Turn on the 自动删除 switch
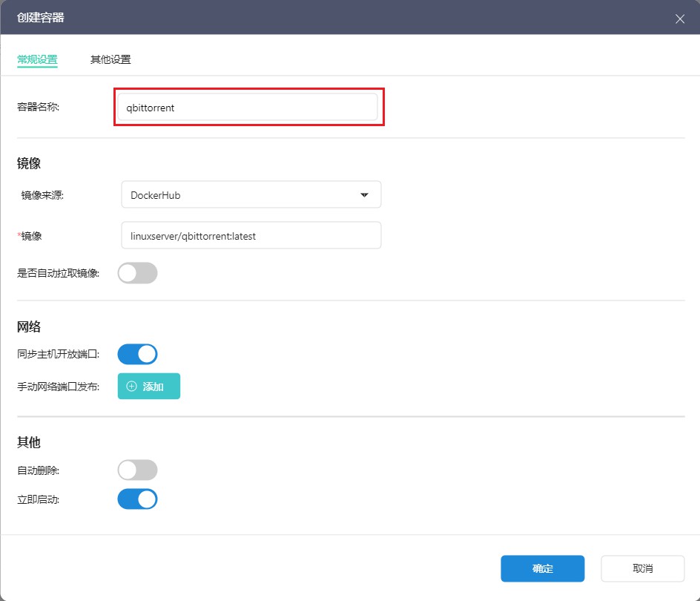The width and height of the screenshot is (700, 601). pos(138,470)
